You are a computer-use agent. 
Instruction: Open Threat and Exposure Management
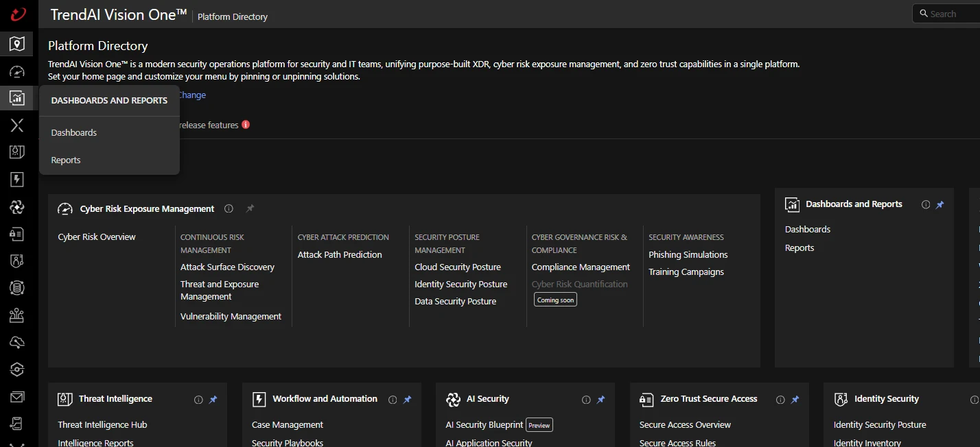[220, 290]
